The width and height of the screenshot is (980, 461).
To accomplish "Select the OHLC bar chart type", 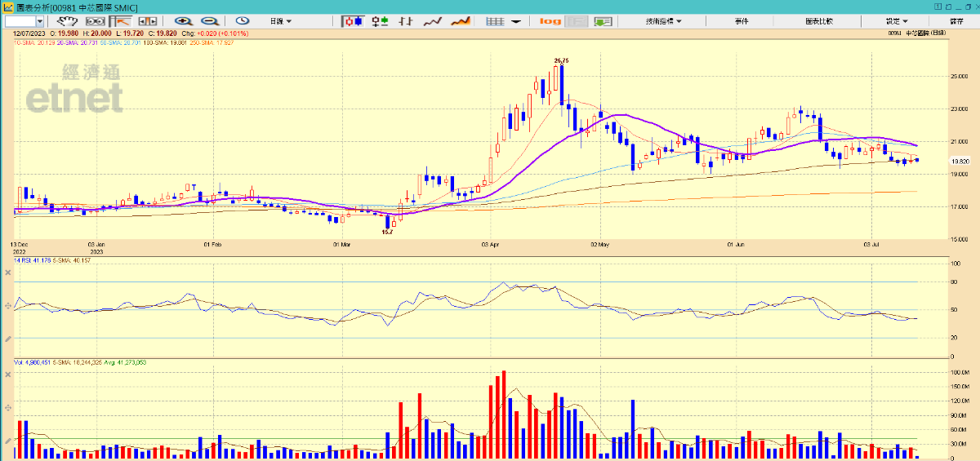I will click(379, 21).
